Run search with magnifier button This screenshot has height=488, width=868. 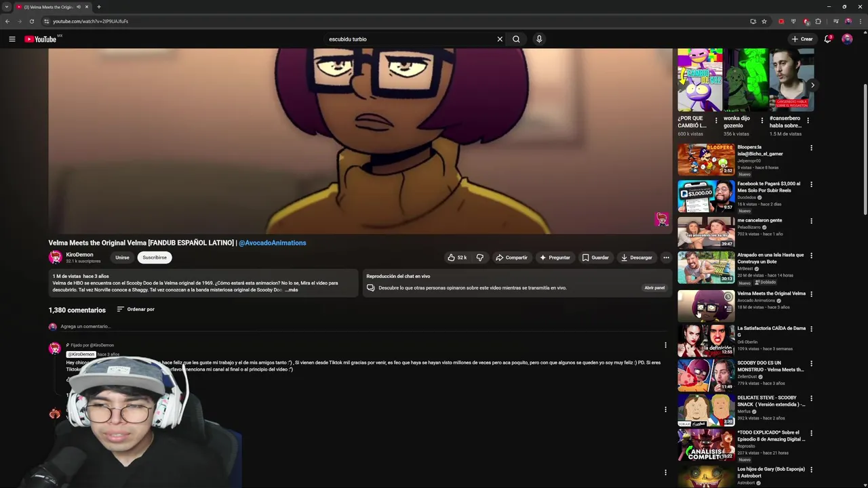pyautogui.click(x=516, y=39)
